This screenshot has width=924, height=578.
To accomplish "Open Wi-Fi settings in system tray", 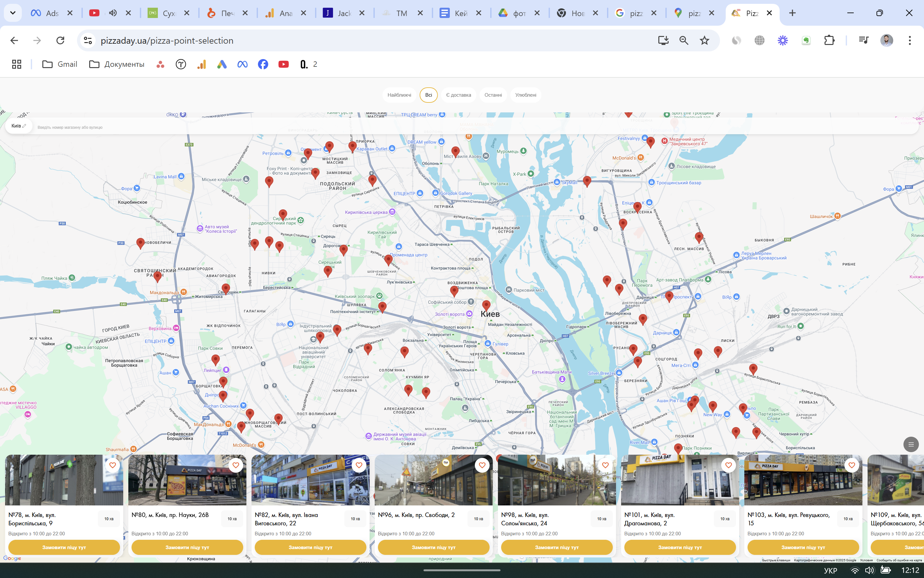I will coord(855,570).
